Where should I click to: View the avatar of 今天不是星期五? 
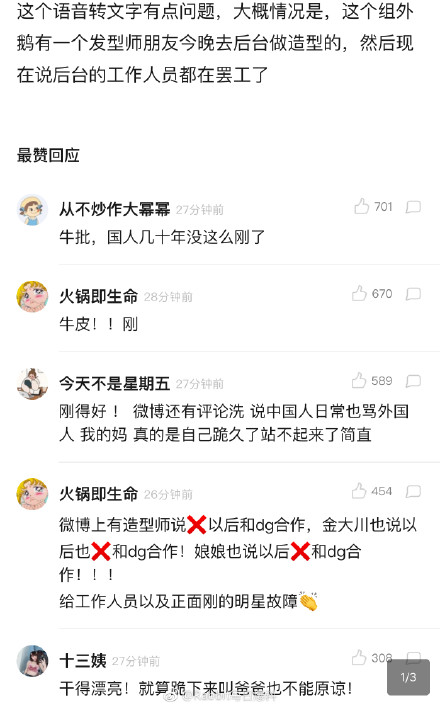pyautogui.click(x=32, y=384)
